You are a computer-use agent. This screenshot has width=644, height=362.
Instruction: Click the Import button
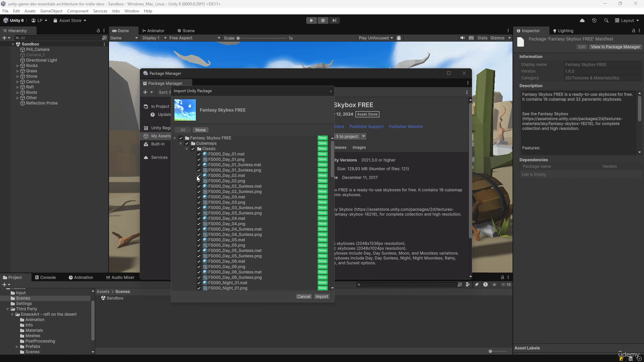pyautogui.click(x=322, y=297)
